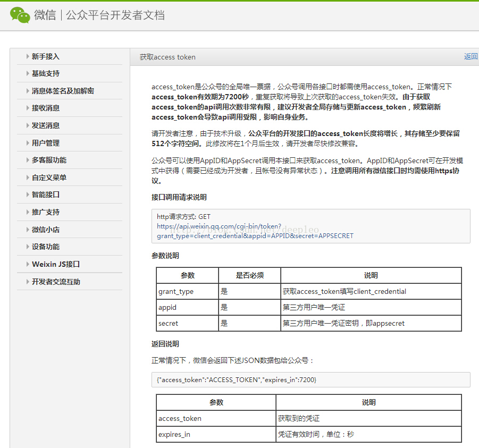Open the 推广支持 menu entry
479x448 pixels.
point(46,212)
